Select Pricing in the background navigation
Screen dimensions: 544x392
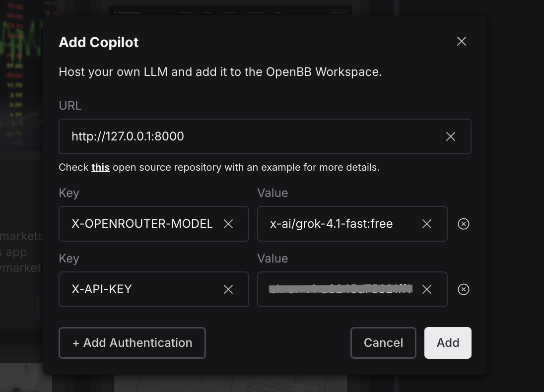click(208, 12)
